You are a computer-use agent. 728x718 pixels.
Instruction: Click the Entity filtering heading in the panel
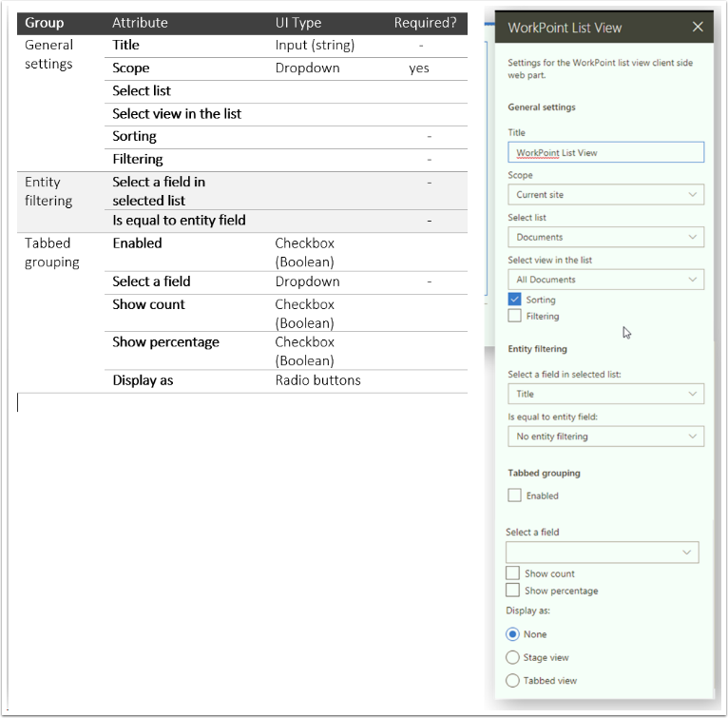click(538, 349)
